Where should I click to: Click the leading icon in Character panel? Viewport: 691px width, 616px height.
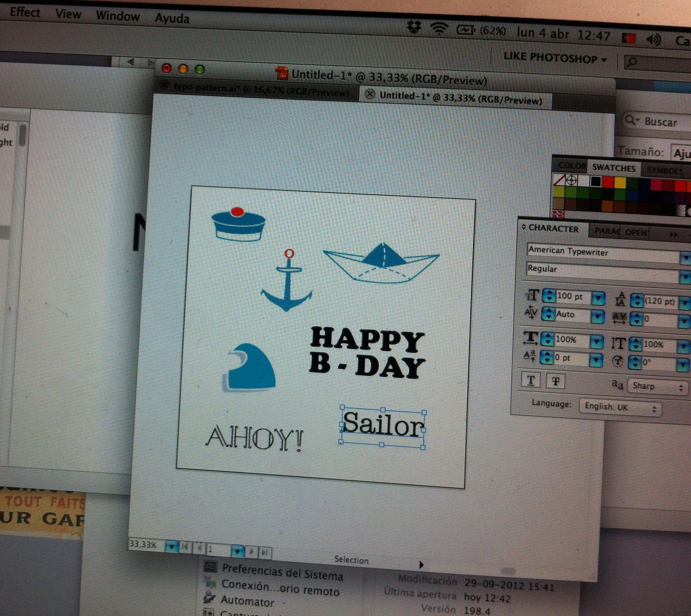click(x=620, y=299)
